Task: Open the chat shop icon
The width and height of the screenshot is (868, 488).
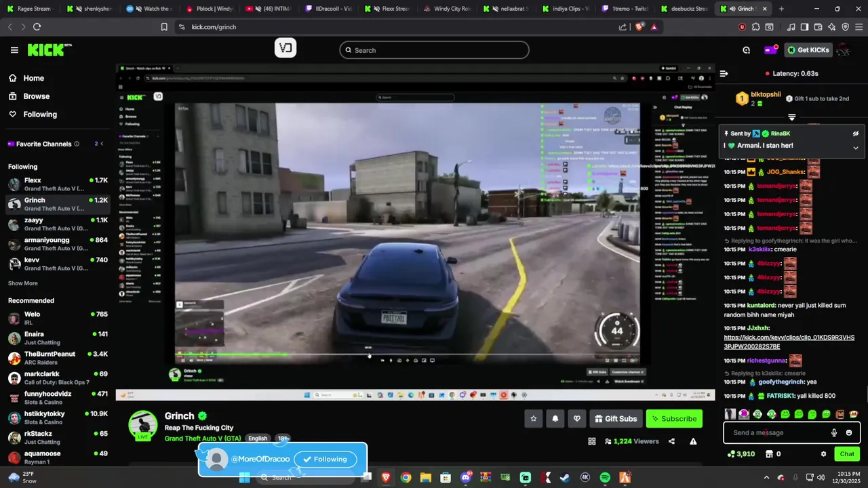Action: pos(770,454)
